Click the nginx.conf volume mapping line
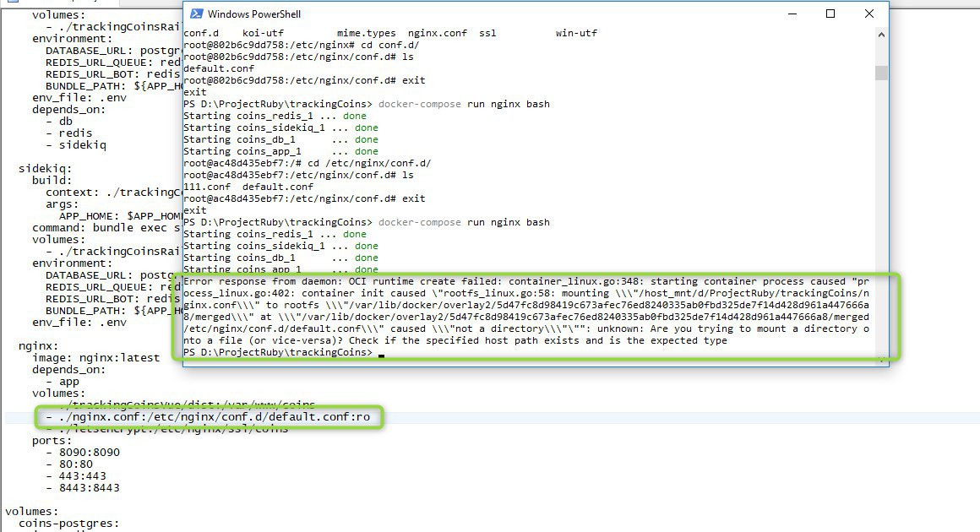This screenshot has width=980, height=532. tap(208, 416)
